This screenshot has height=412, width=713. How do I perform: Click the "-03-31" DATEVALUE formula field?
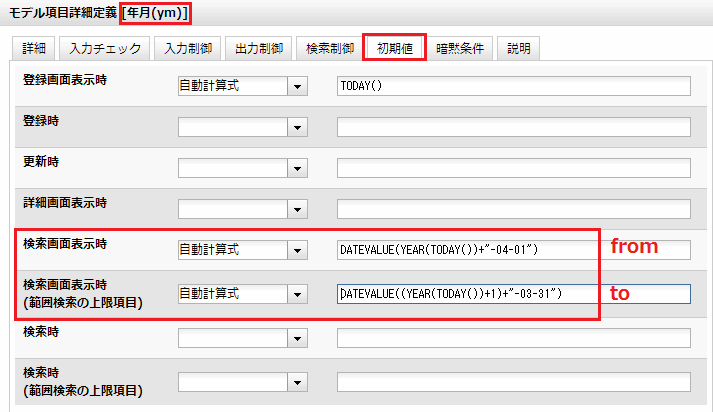[514, 294]
